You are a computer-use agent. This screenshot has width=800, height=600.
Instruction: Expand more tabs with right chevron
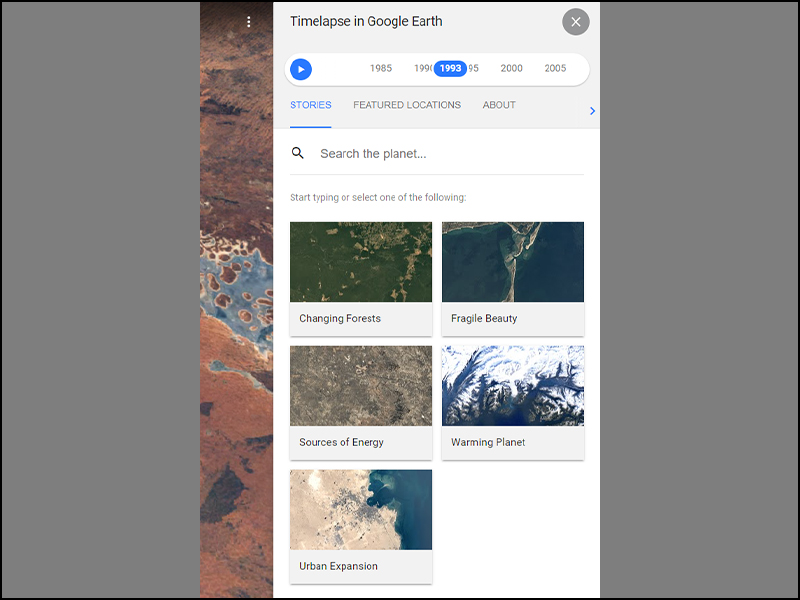(592, 111)
